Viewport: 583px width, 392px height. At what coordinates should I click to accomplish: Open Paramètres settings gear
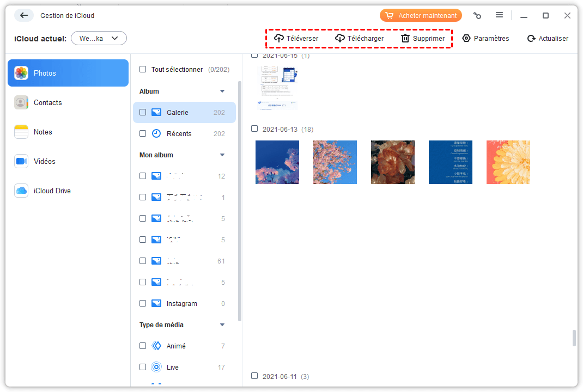pyautogui.click(x=466, y=38)
